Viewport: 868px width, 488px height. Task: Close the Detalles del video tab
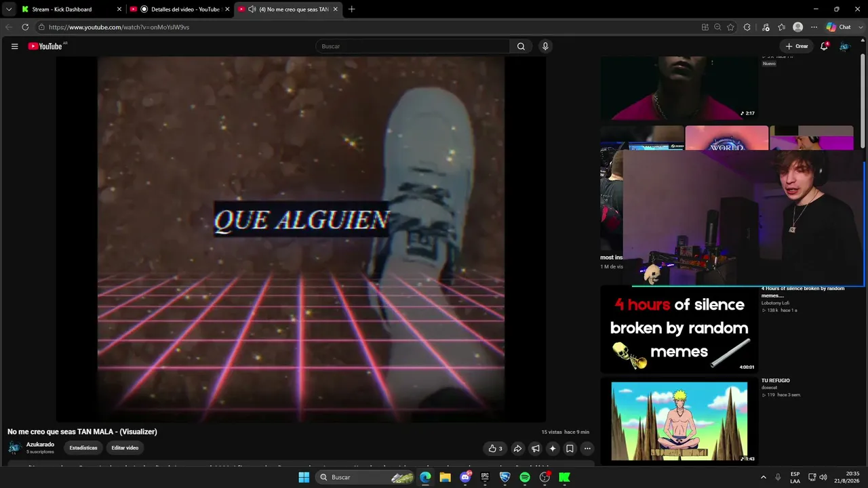pyautogui.click(x=227, y=9)
